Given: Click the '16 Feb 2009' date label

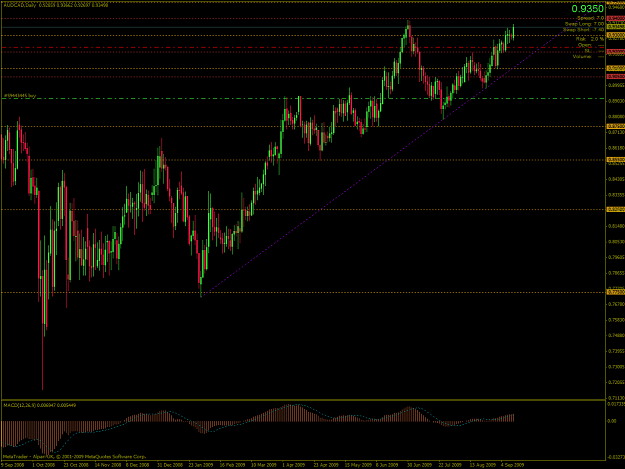Looking at the screenshot, I should [x=232, y=465].
